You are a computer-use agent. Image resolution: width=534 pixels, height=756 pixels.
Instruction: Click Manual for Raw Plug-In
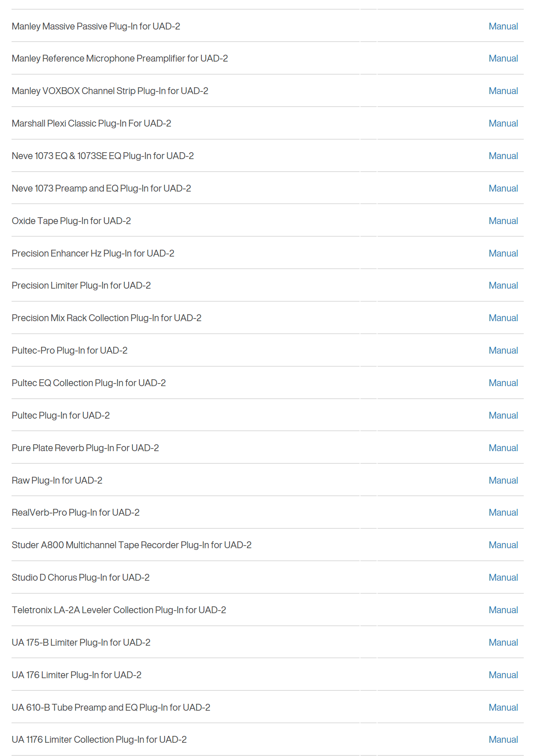[503, 480]
